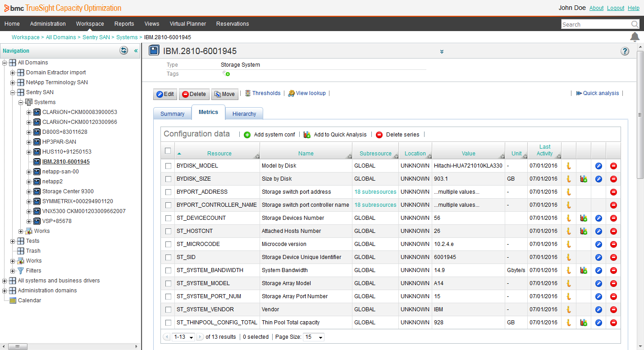Add ST_THINPOOL_CONFIG_TOTAL to quick analysis icon

click(x=584, y=323)
